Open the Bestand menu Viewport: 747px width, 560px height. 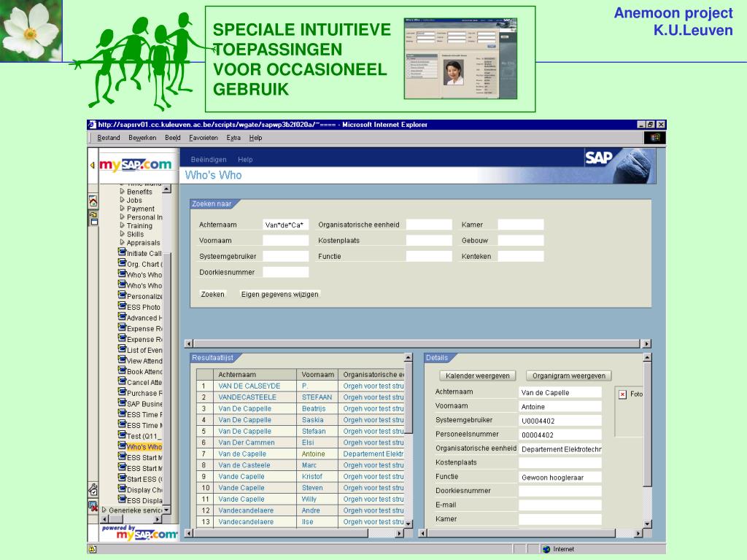[x=109, y=138]
